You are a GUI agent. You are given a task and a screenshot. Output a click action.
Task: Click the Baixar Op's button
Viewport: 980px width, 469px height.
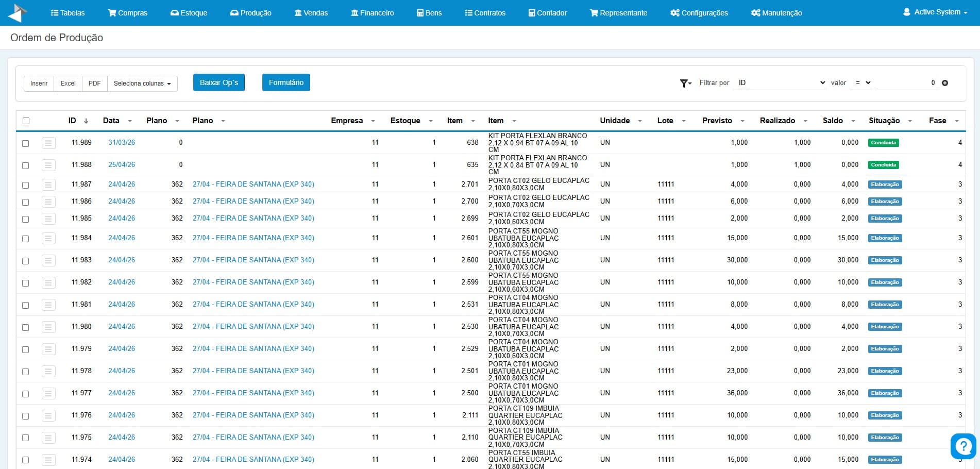(219, 82)
